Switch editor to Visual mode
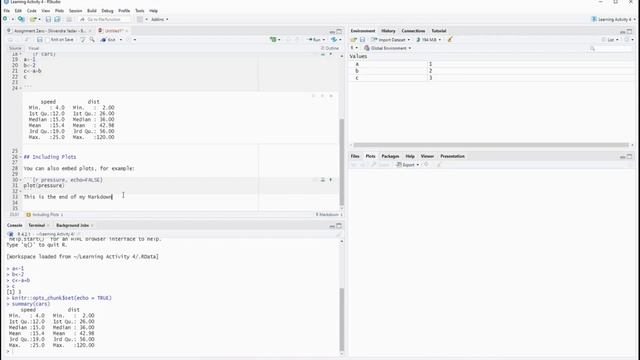640x360 pixels. 33,48
